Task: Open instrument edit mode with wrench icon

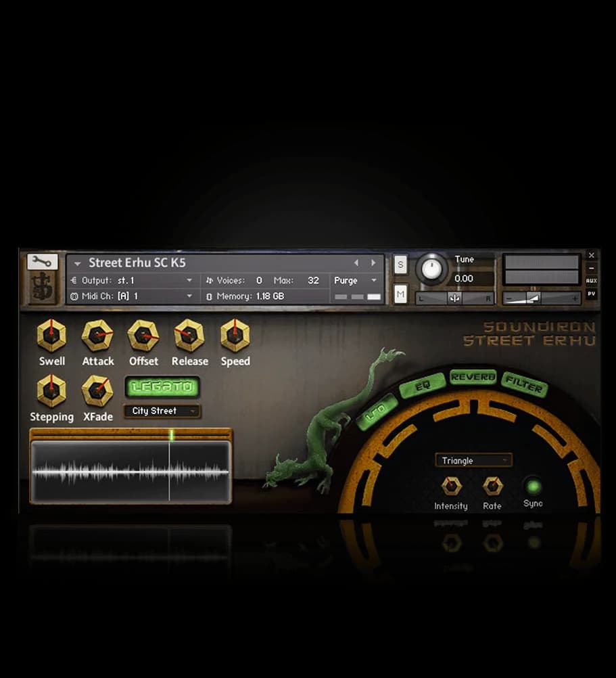Action: [x=42, y=261]
